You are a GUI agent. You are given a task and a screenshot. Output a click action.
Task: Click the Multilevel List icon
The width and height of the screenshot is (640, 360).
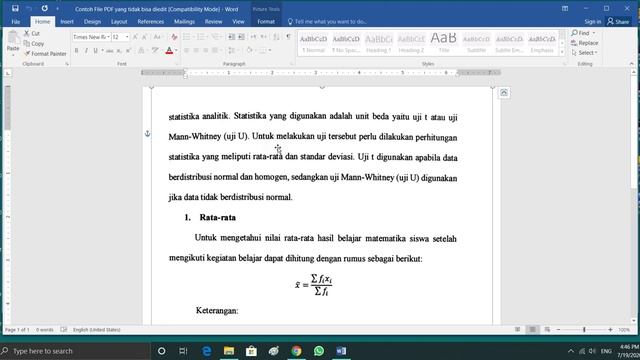click(216, 37)
